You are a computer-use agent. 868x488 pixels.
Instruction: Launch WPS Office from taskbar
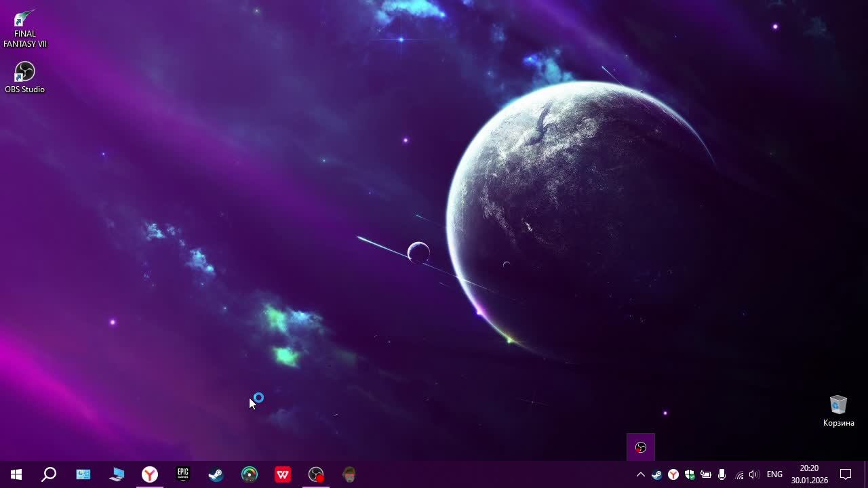(283, 474)
